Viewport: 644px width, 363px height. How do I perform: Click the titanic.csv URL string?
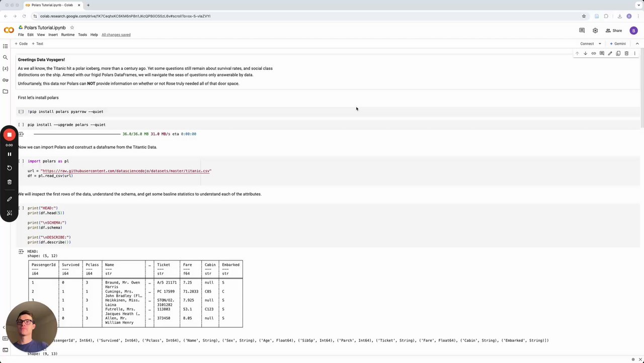pos(126,171)
